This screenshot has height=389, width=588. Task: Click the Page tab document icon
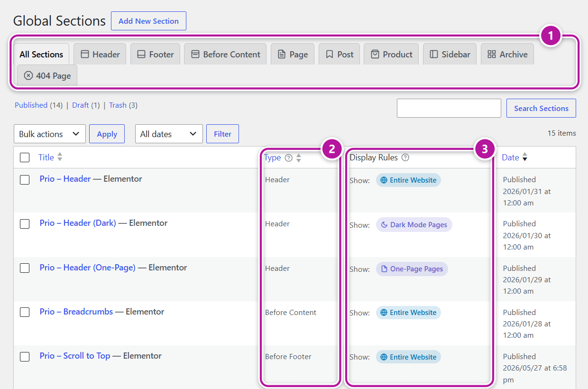click(x=282, y=55)
